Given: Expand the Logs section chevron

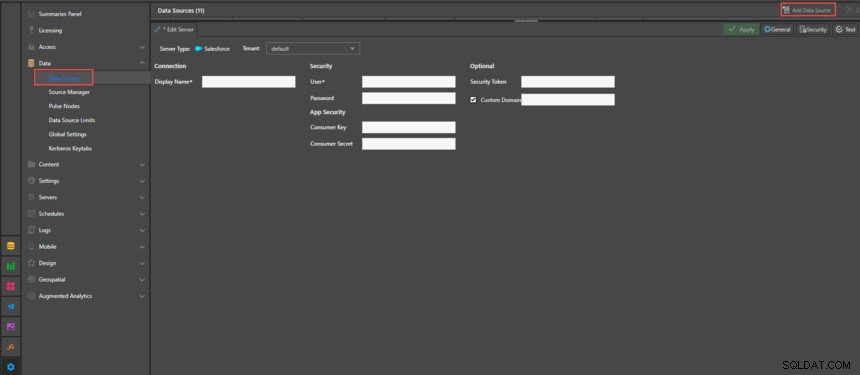Looking at the screenshot, I should coord(142,230).
